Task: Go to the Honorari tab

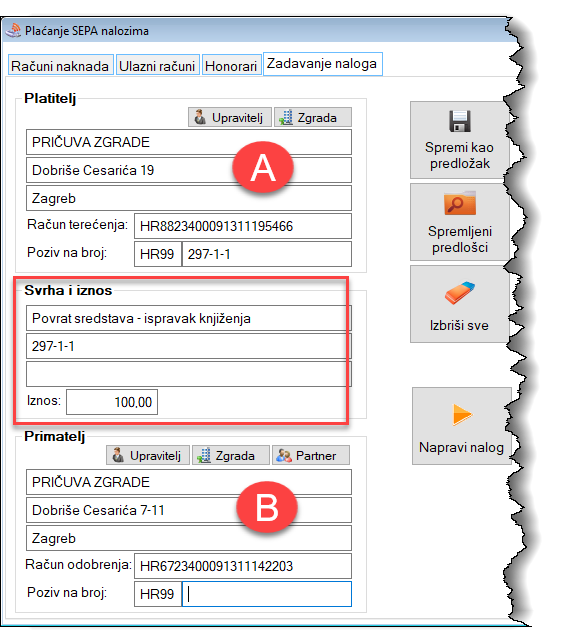Action: pyautogui.click(x=232, y=65)
